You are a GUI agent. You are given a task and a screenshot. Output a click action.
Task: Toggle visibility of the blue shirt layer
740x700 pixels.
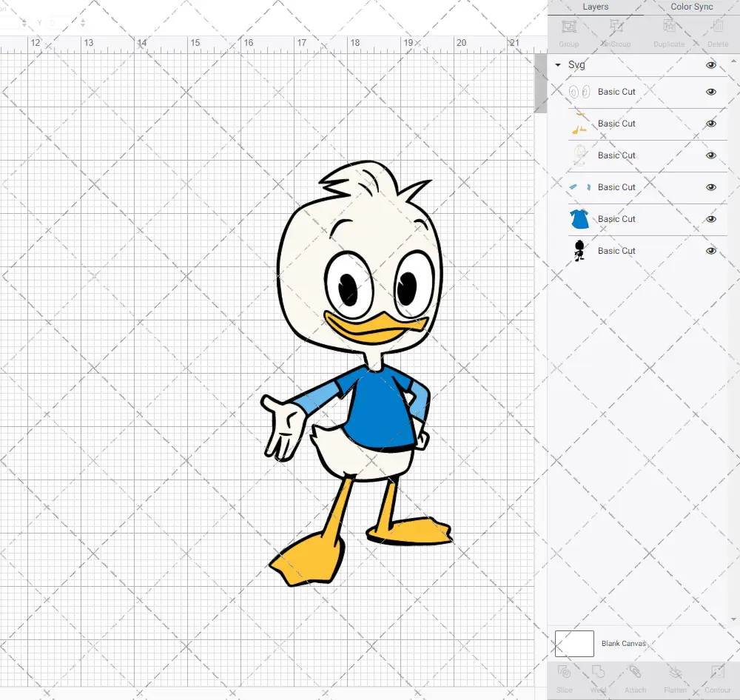click(x=710, y=219)
